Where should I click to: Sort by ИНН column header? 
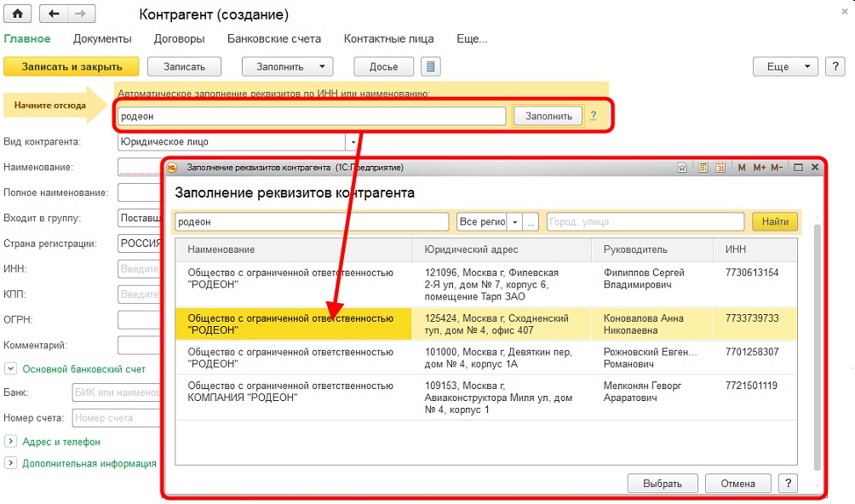click(x=755, y=249)
